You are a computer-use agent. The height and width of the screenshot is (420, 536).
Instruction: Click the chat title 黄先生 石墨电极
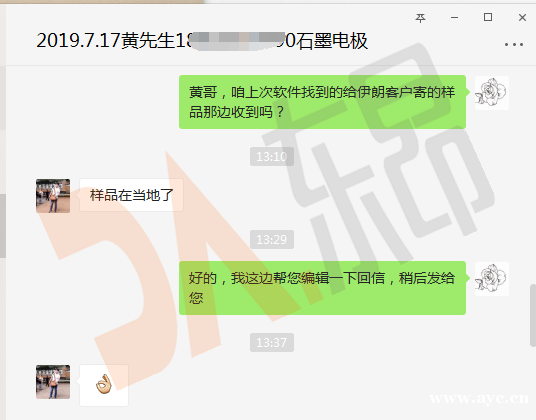click(x=202, y=41)
